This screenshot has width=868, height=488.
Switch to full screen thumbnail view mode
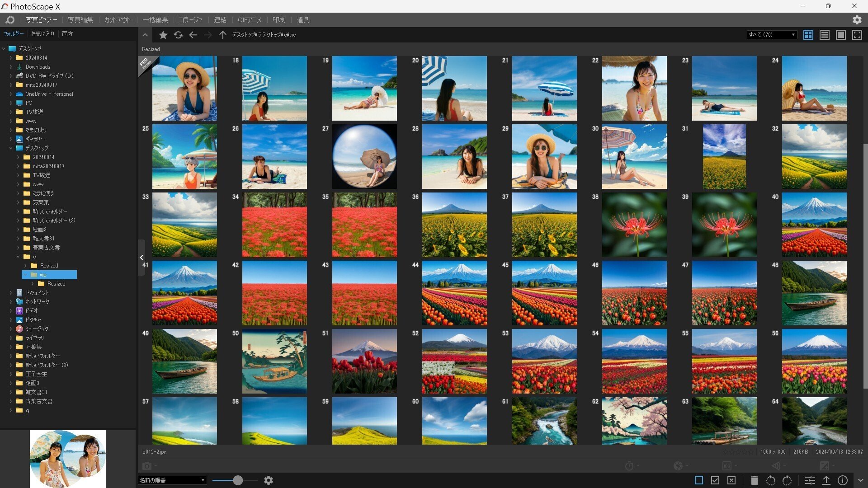point(858,34)
